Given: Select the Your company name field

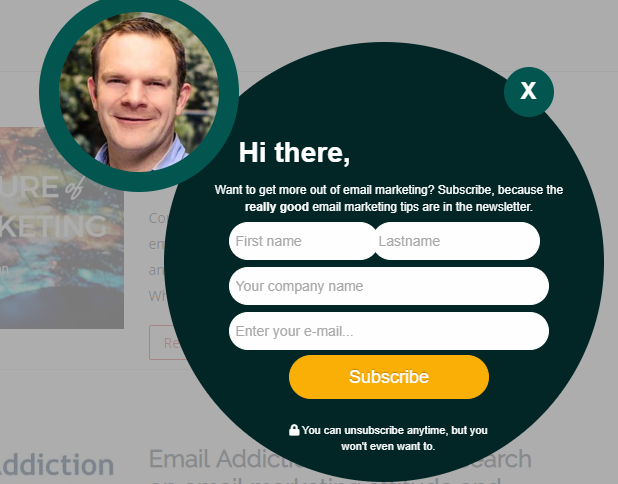Looking at the screenshot, I should click(x=389, y=286).
